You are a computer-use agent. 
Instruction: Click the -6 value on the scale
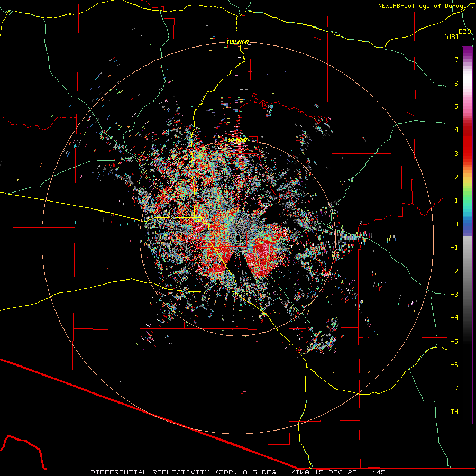click(454, 364)
